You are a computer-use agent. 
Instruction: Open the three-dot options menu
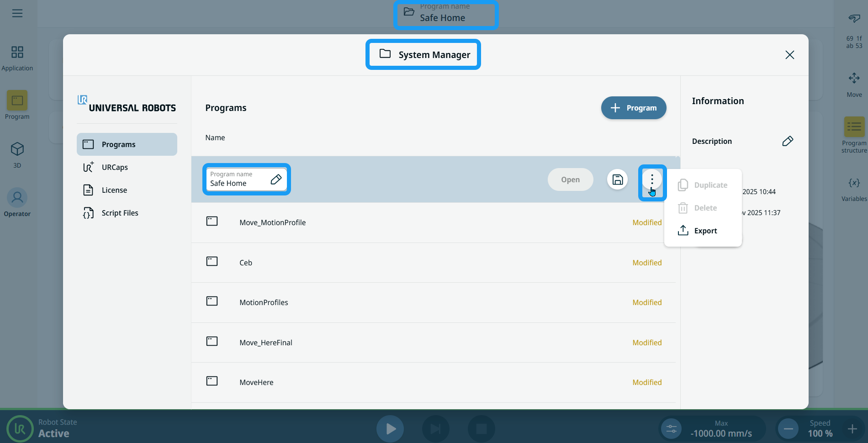coord(652,179)
